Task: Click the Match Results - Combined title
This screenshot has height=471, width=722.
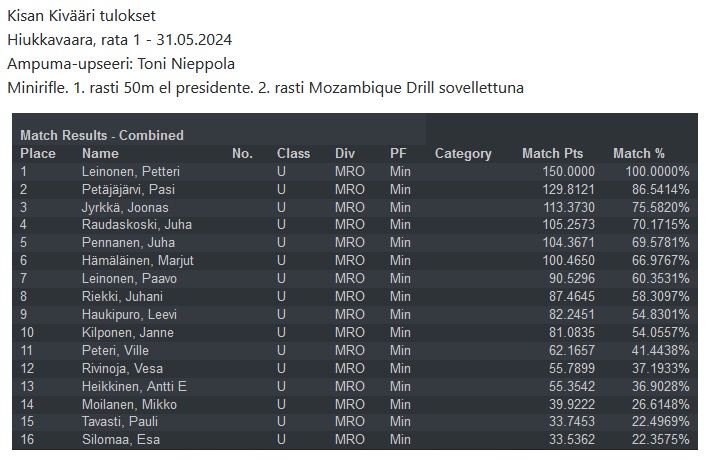Action: (102, 135)
